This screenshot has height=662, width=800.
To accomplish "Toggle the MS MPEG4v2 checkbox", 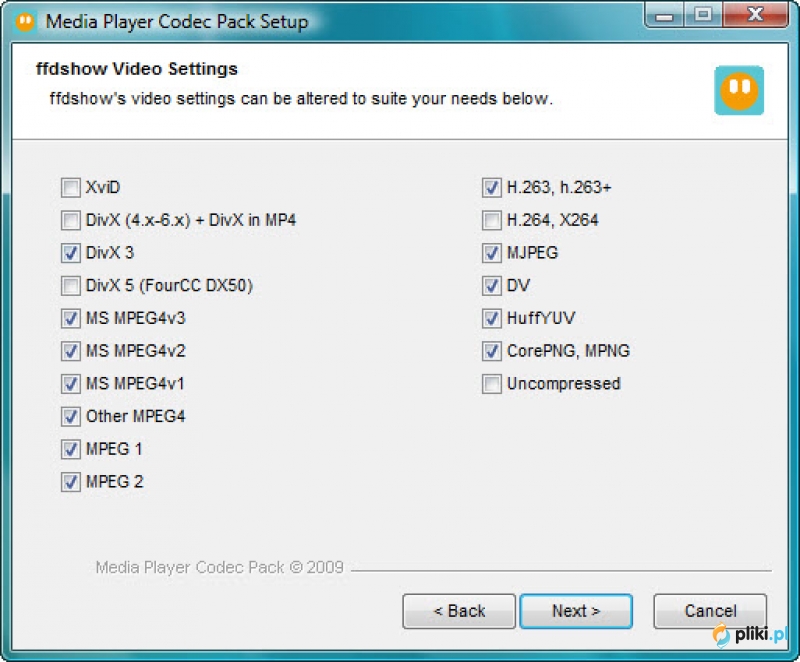I will point(70,351).
